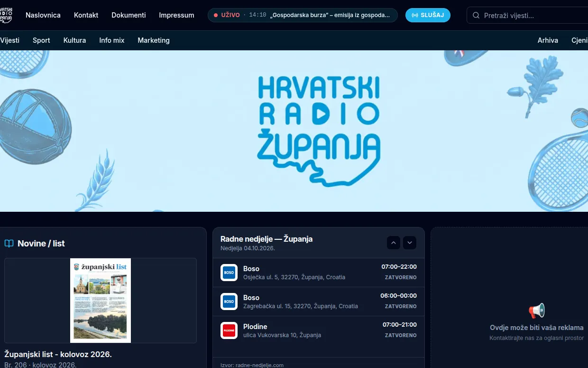
Task: Click the Boso logo for Zagrebačka ul. 15
Action: (229, 302)
